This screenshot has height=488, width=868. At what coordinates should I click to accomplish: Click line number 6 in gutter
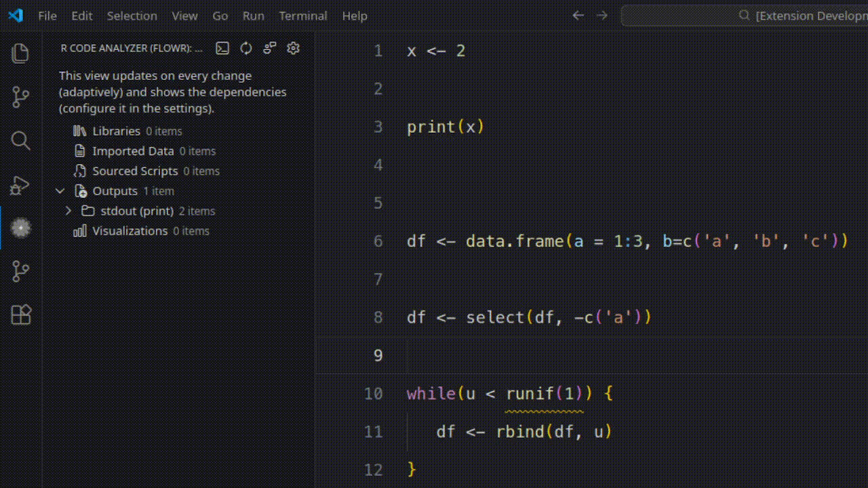[378, 241]
